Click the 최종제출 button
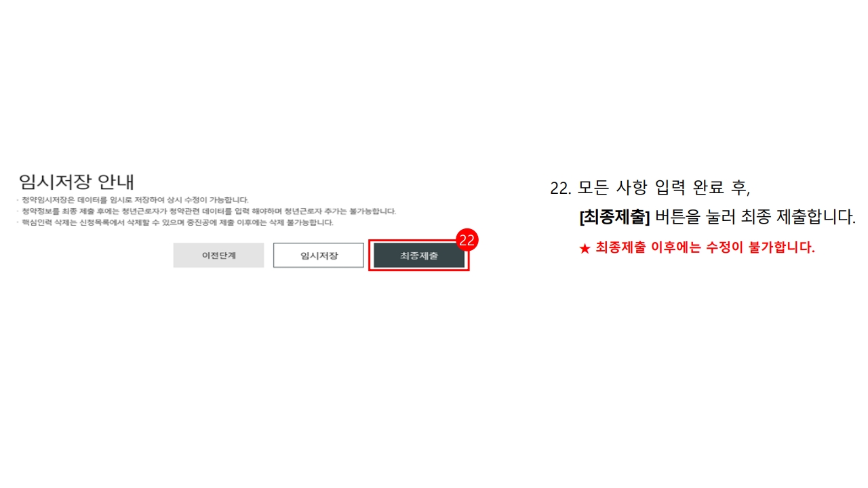 tap(419, 256)
